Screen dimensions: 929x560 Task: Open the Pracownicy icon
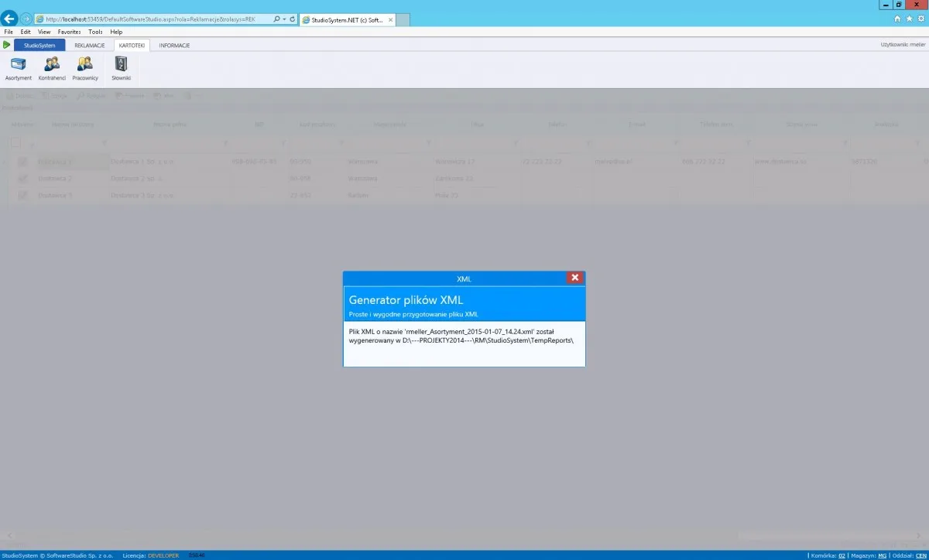(85, 68)
